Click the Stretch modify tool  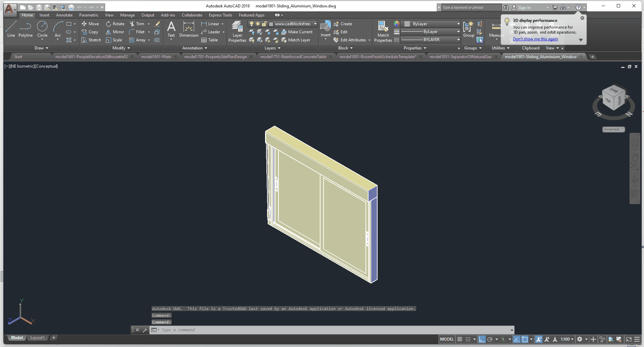coord(91,40)
